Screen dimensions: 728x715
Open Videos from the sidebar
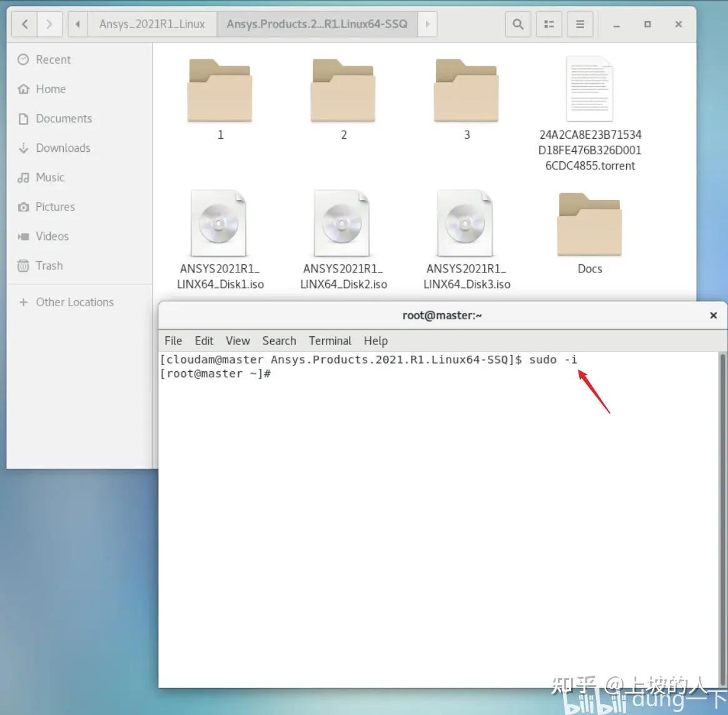point(52,236)
